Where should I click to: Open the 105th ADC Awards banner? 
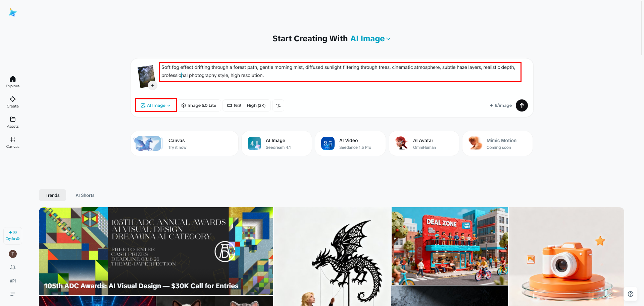pos(156,251)
